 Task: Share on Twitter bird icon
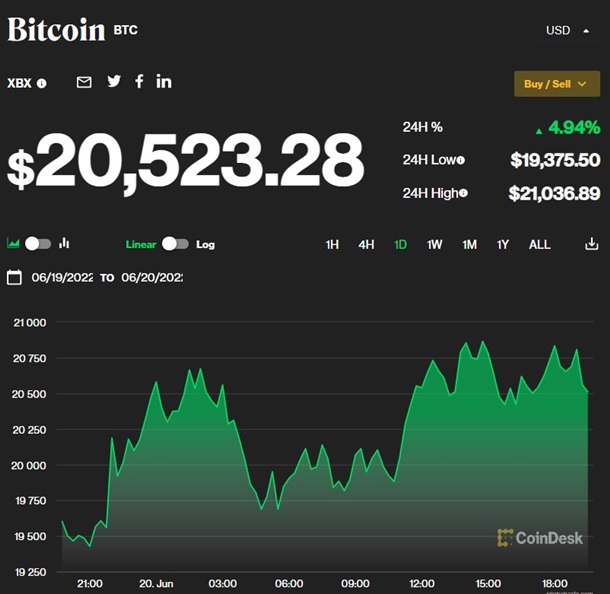[x=114, y=81]
